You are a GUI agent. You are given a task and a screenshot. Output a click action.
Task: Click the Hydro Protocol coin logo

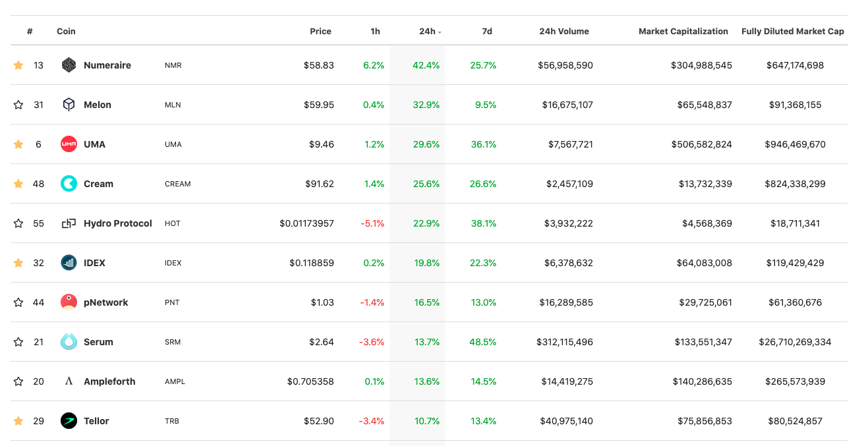pos(69,223)
